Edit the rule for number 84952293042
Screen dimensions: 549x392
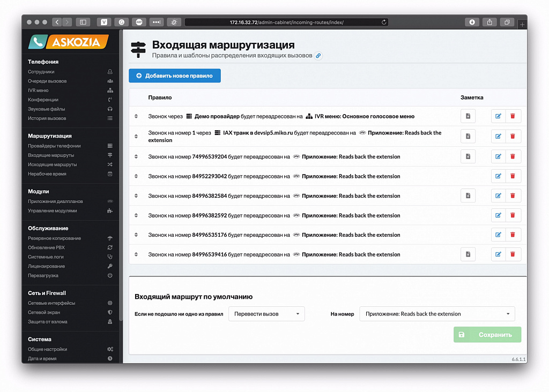click(498, 176)
